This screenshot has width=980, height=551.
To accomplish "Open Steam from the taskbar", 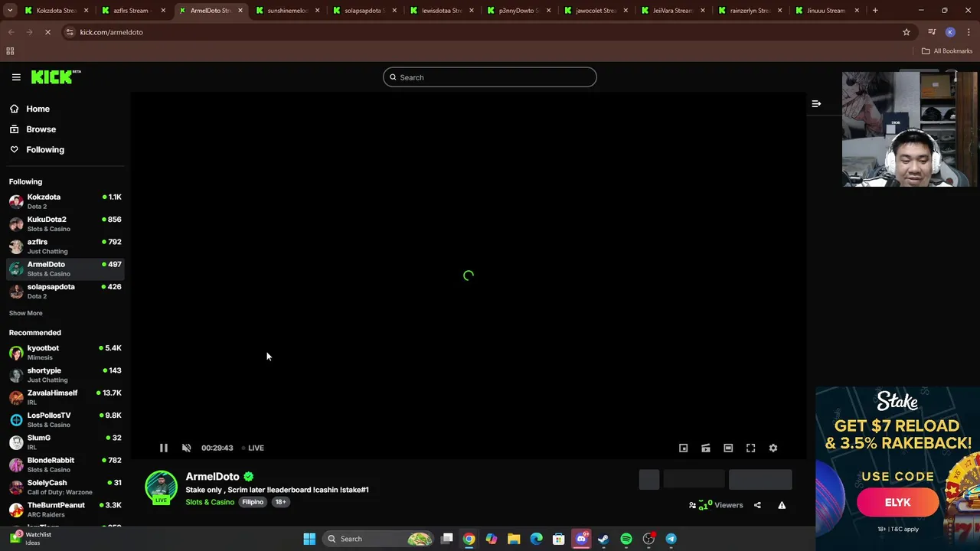I will tap(603, 539).
